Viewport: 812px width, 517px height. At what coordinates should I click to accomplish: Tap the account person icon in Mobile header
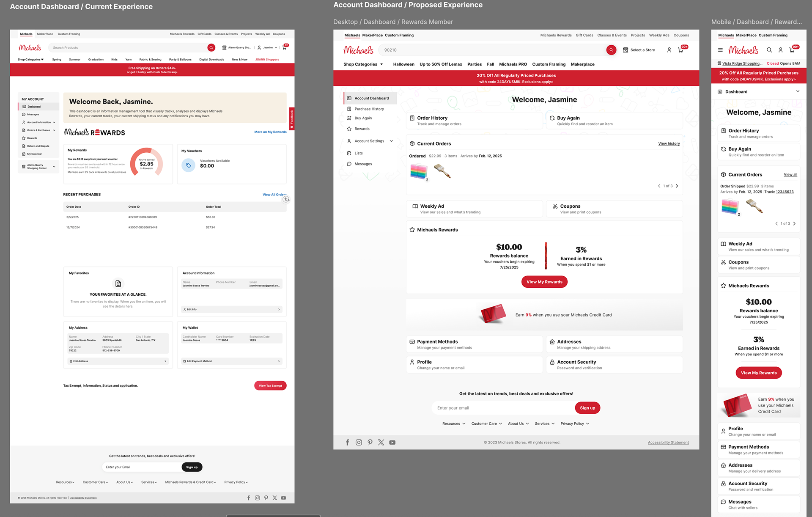(781, 50)
